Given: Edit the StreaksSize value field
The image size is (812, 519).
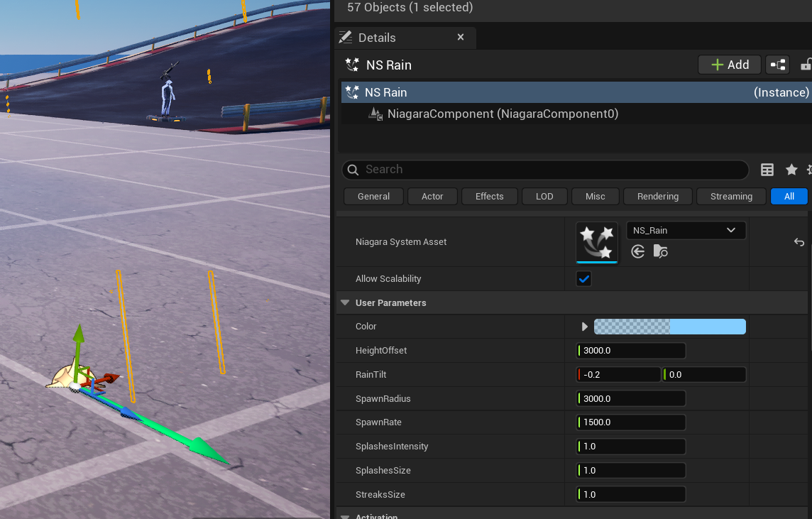Looking at the screenshot, I should point(631,495).
